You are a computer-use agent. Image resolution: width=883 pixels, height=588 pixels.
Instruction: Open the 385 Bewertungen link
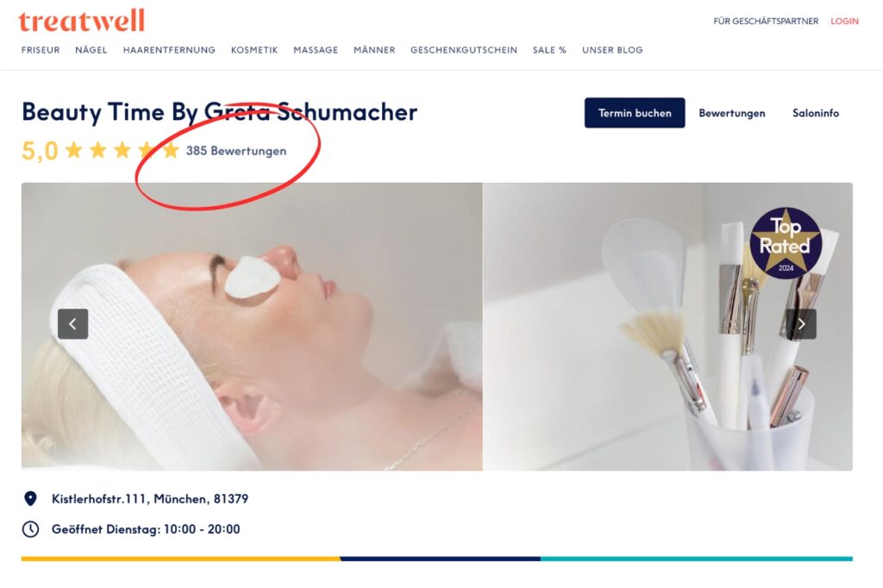click(236, 151)
